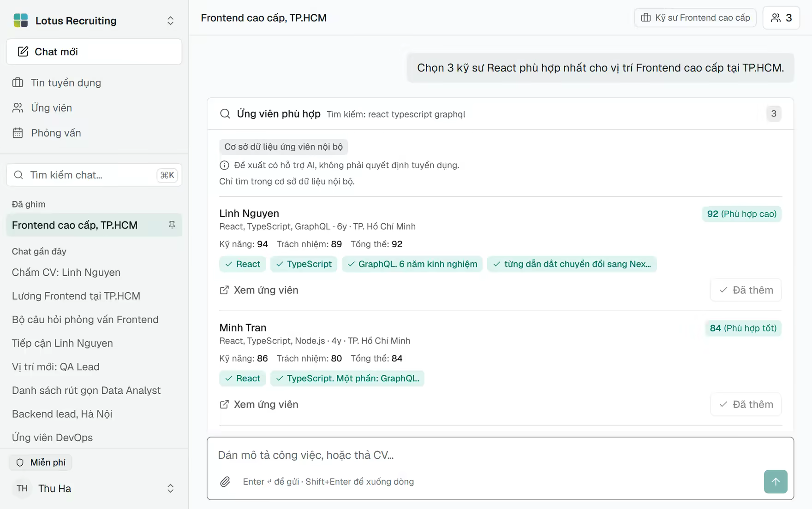Click the Cơ sở dữ liệu ứng viên nội bộ tag
This screenshot has height=509, width=812.
point(283,147)
